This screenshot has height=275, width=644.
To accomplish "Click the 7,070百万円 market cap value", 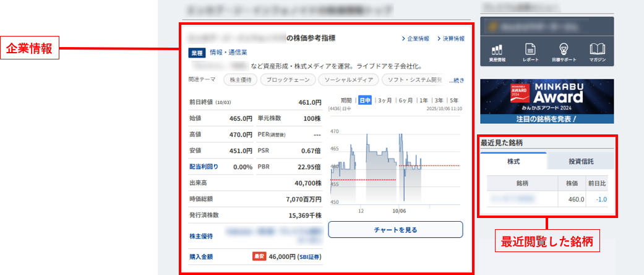I will (x=304, y=199).
